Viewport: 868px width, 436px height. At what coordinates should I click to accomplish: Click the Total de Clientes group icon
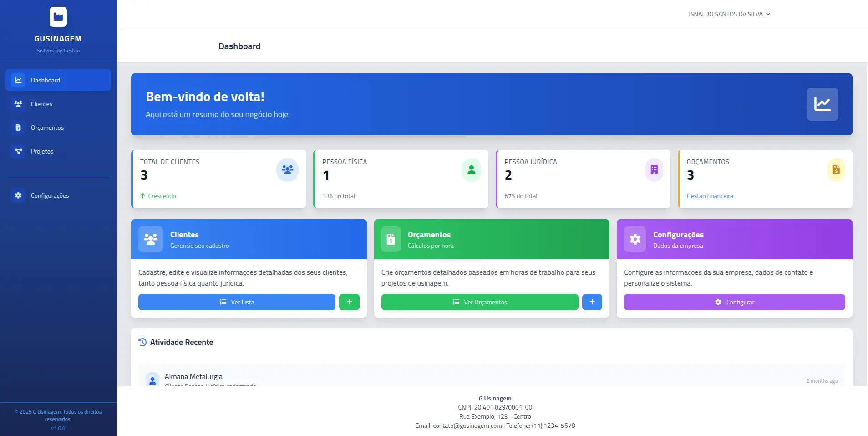click(287, 170)
